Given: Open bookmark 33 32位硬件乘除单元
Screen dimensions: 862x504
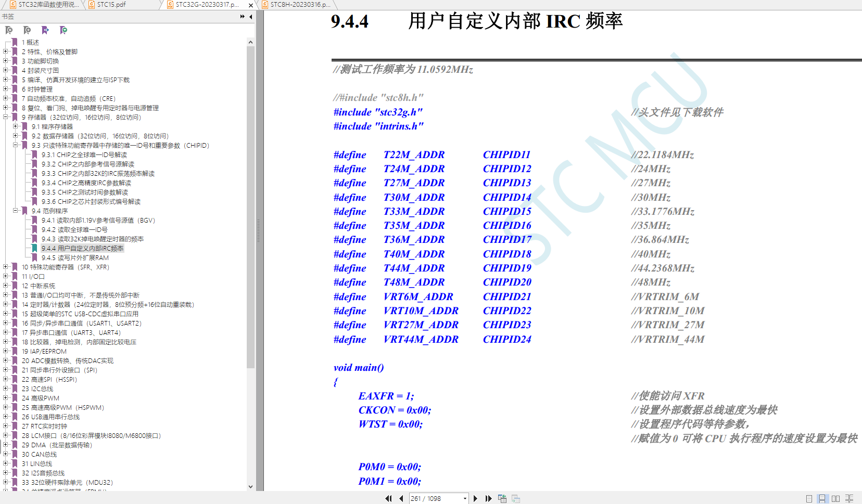Looking at the screenshot, I should pyautogui.click(x=67, y=482).
